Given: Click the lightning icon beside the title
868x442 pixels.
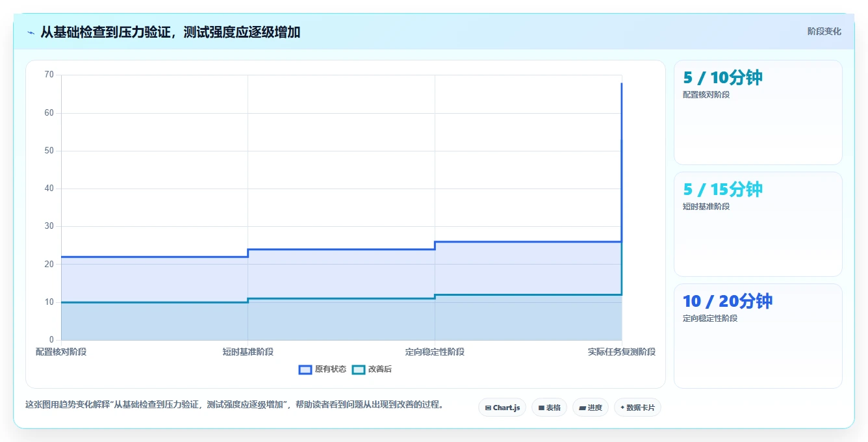Looking at the screenshot, I should 31,32.
